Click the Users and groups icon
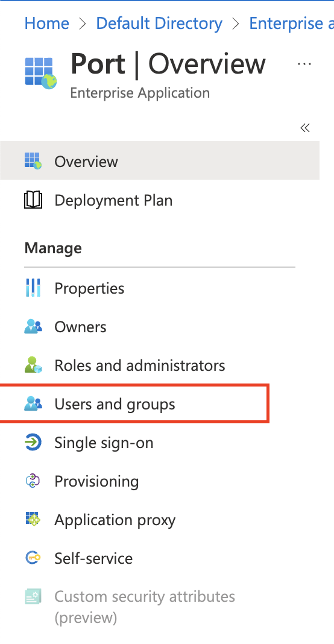 (33, 404)
